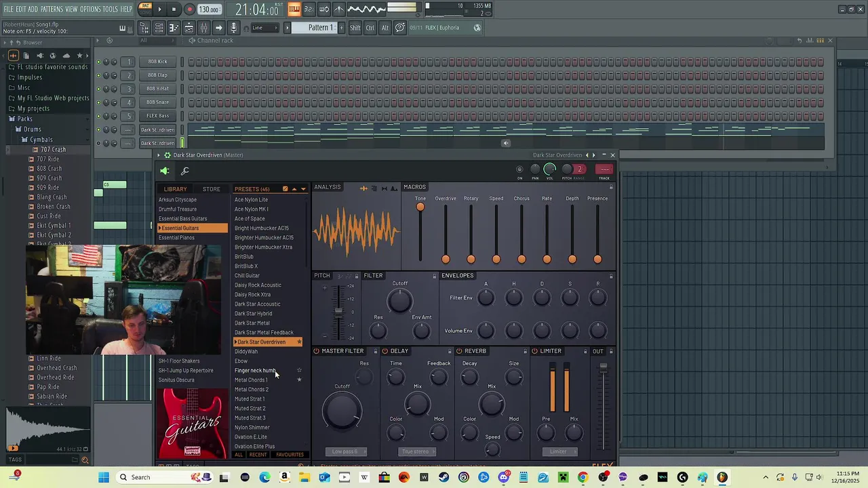Start playback with the play button
The height and width of the screenshot is (488, 868).
coord(160,9)
